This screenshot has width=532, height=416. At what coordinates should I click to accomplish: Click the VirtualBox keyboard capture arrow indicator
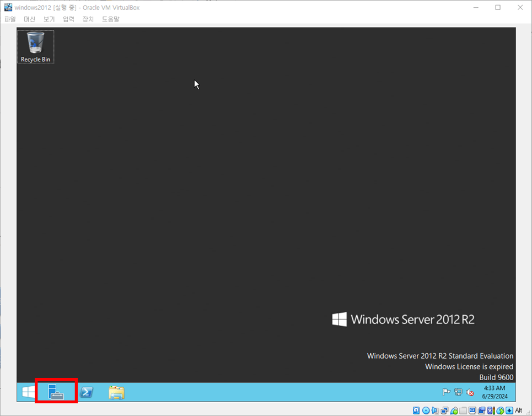[509, 410]
